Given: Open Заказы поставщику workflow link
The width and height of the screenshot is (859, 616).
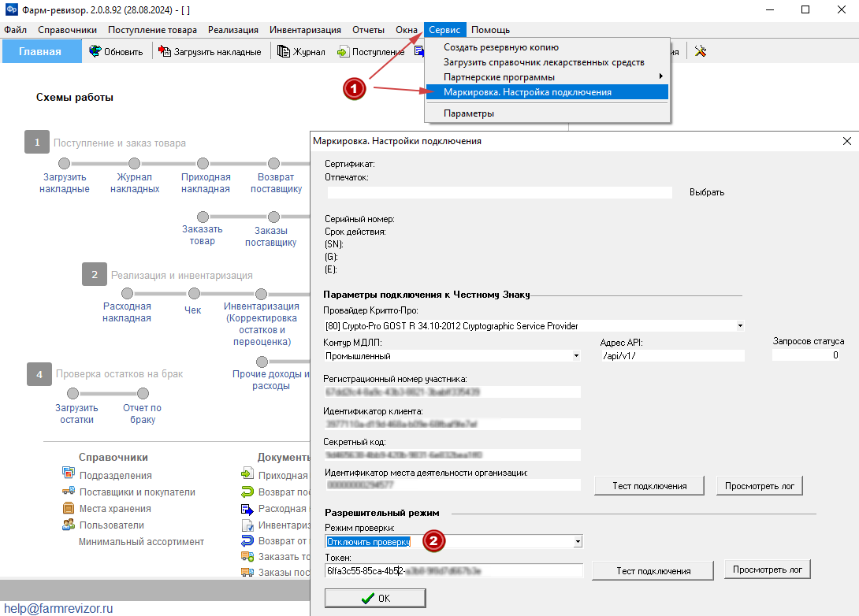Looking at the screenshot, I should 270,236.
